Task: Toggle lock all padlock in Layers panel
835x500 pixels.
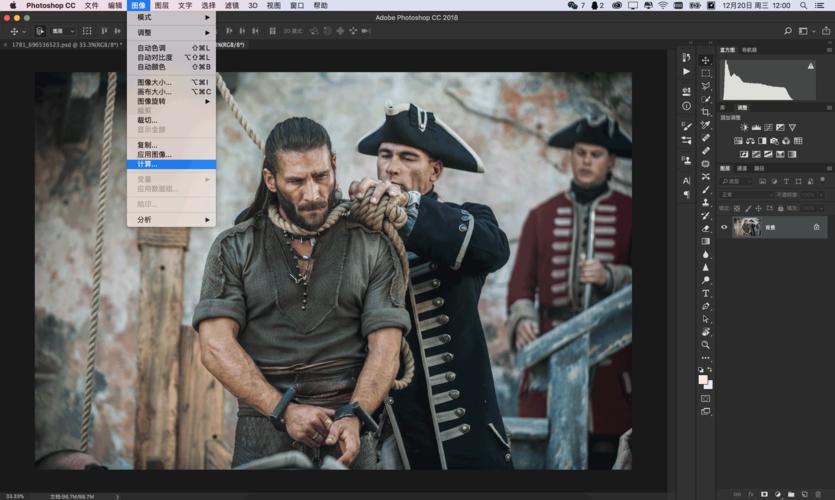Action: pos(781,208)
